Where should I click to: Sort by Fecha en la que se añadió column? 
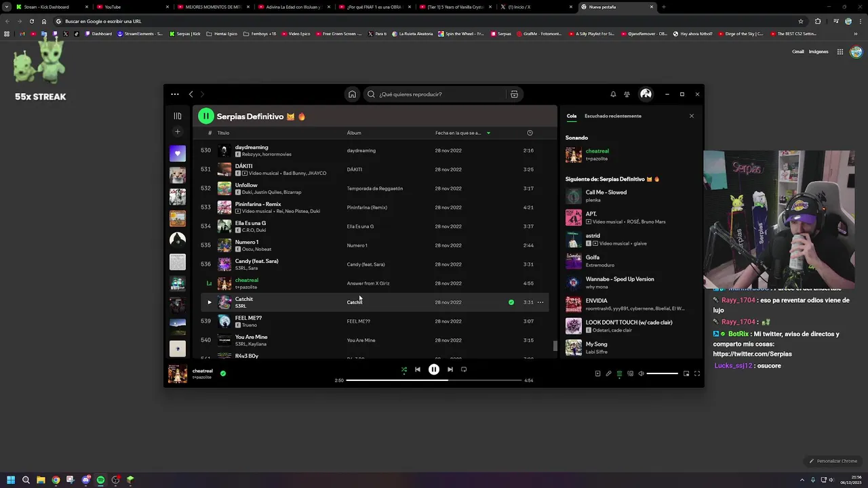pos(462,133)
